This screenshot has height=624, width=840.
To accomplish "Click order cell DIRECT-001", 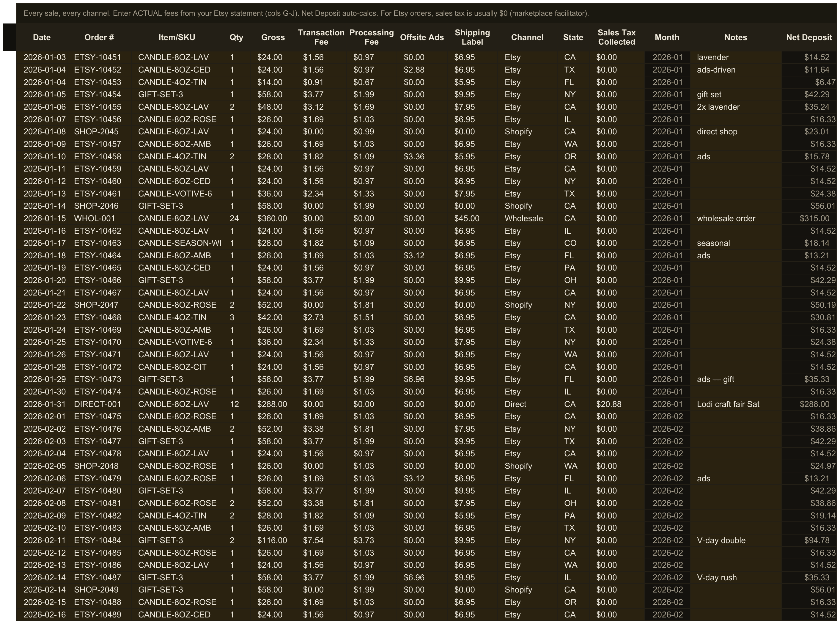I will pyautogui.click(x=99, y=404).
